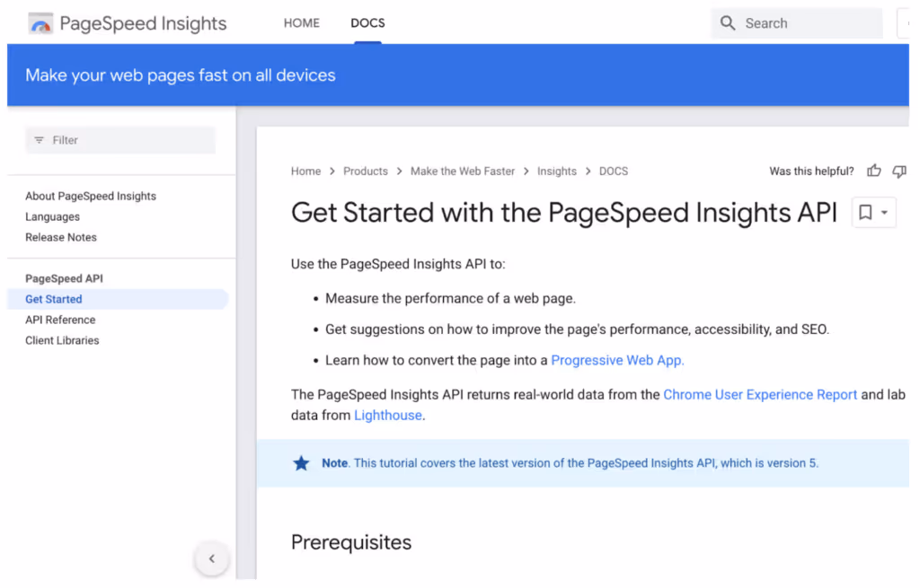Open the Chrome User Experience Report link
The image size is (920, 588).
[760, 394]
